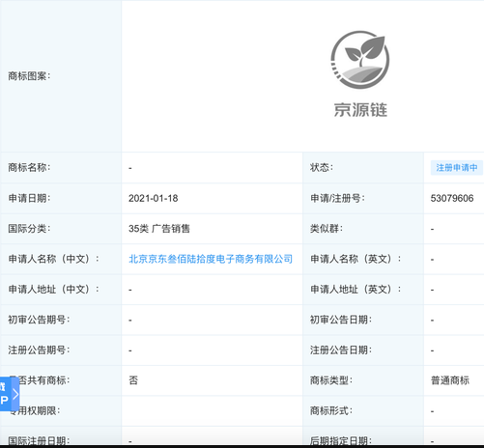Expand the blue side panel arrow
484x448 pixels.
coord(15,394)
